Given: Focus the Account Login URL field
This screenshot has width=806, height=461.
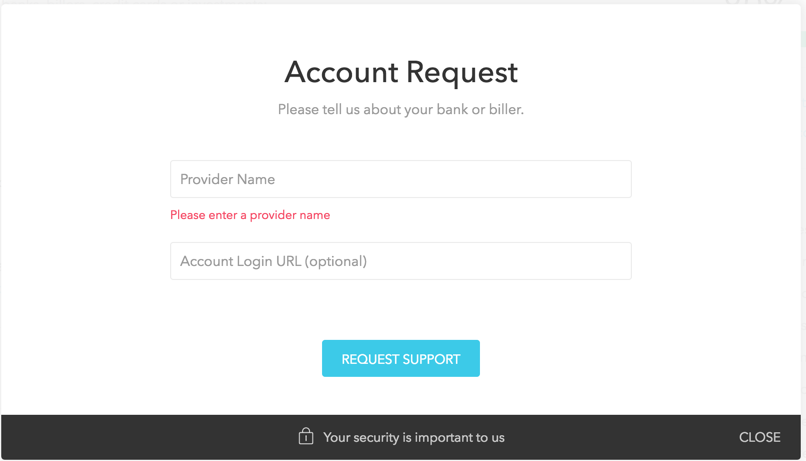Looking at the screenshot, I should click(400, 261).
